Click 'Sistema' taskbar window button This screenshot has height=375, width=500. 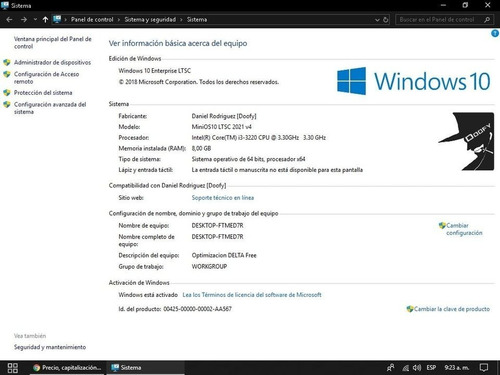[x=146, y=368]
